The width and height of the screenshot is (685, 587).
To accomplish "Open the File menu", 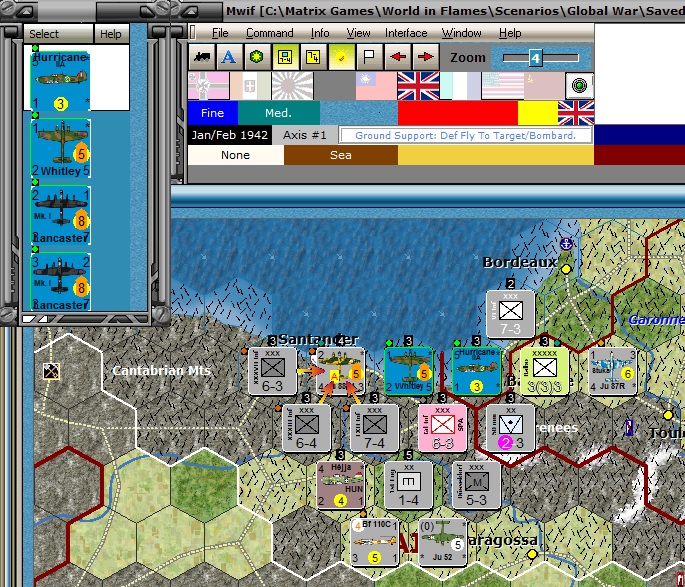I will click(x=220, y=33).
